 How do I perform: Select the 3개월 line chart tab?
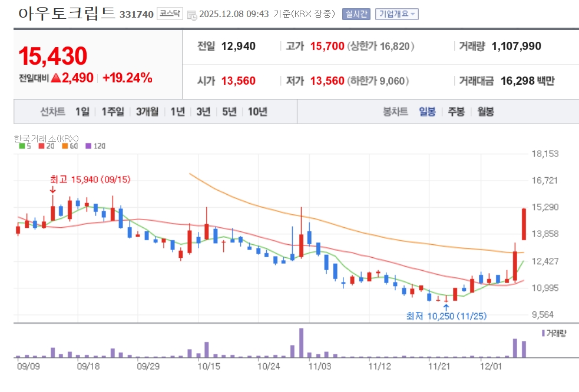pos(147,111)
